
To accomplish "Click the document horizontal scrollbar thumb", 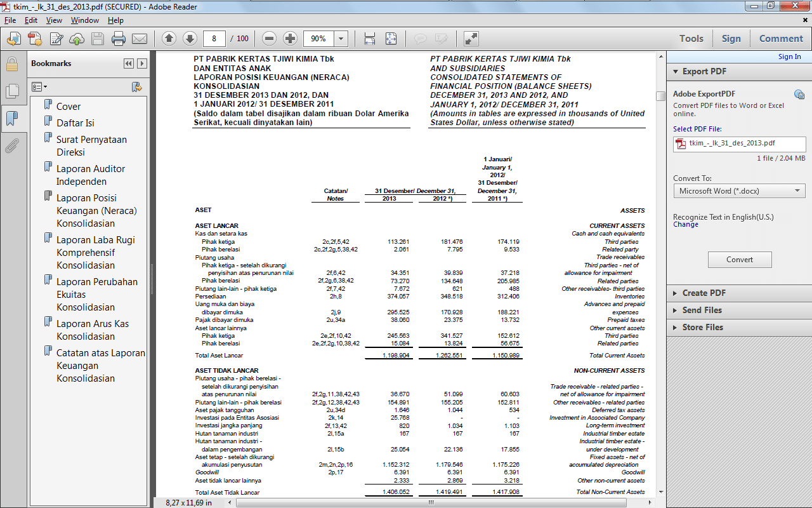I will 431,502.
